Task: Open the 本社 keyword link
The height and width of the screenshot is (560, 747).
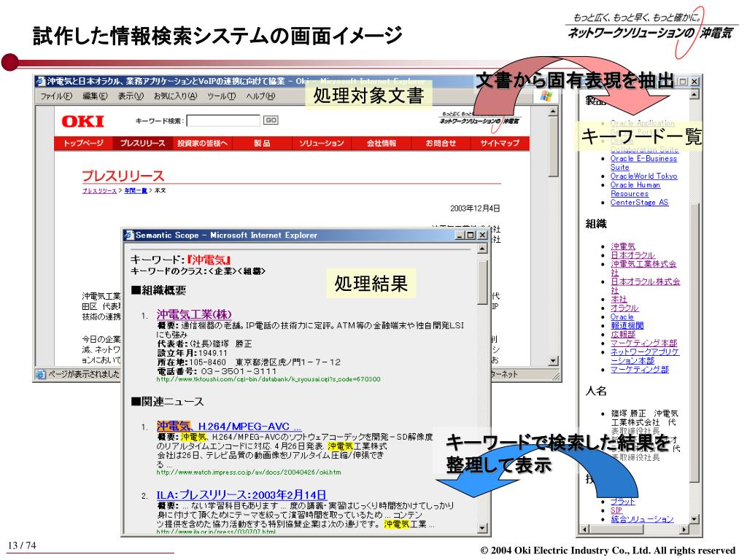Action: tap(619, 299)
